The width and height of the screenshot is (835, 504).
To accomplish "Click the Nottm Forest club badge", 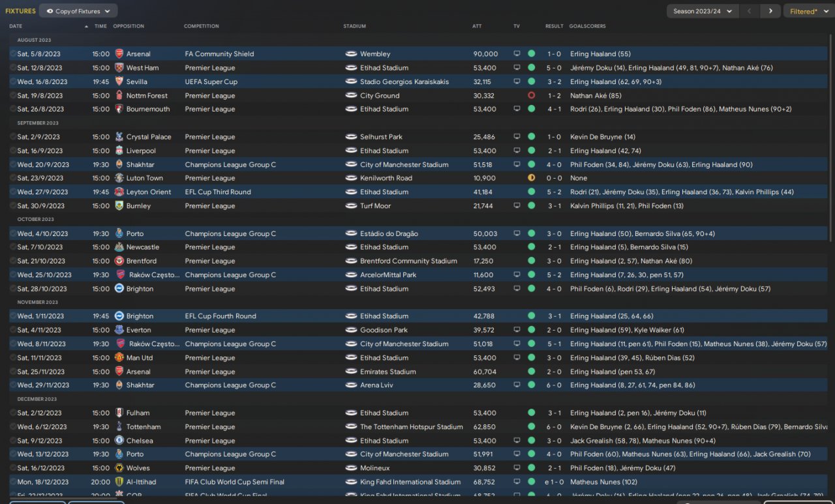I will [x=119, y=96].
